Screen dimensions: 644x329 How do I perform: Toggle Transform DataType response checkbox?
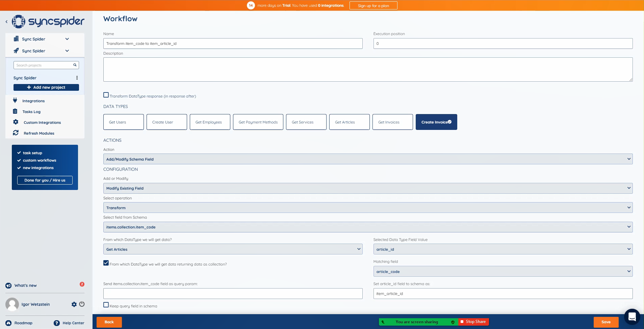pyautogui.click(x=106, y=95)
